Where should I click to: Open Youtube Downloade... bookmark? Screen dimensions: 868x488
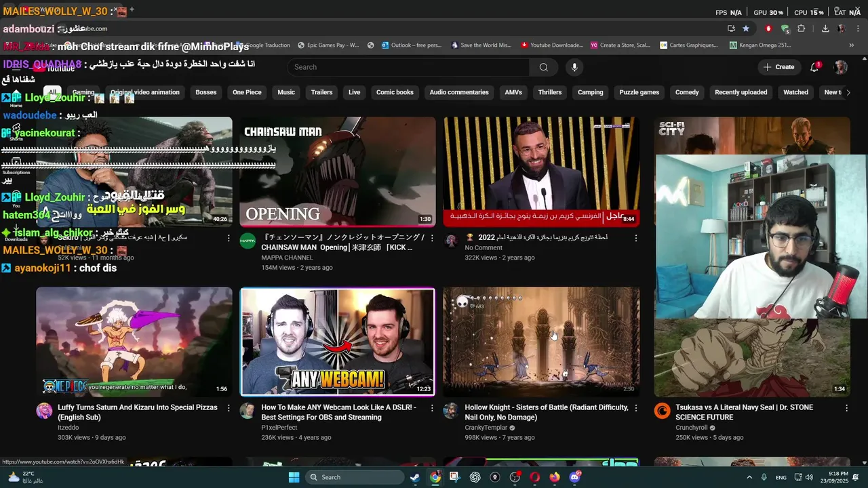coord(551,45)
